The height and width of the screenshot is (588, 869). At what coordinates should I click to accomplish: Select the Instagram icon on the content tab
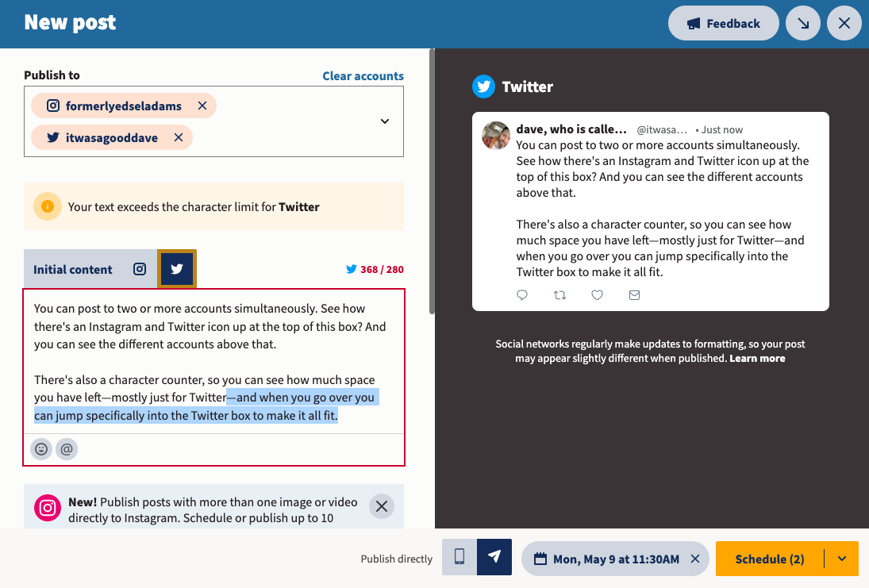pos(139,269)
